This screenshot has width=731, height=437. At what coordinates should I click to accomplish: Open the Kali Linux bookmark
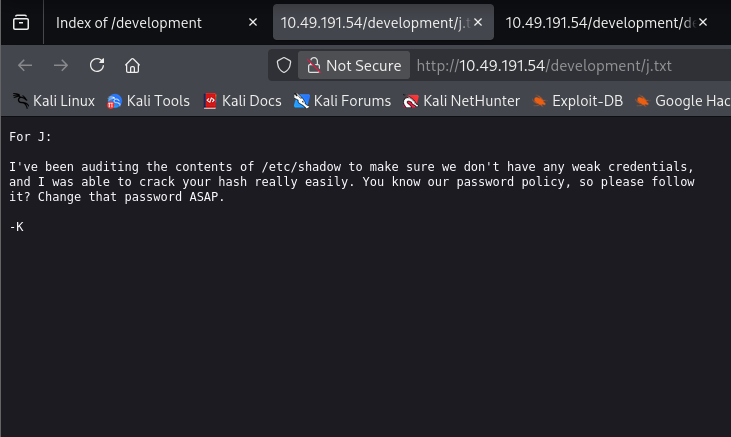54,101
